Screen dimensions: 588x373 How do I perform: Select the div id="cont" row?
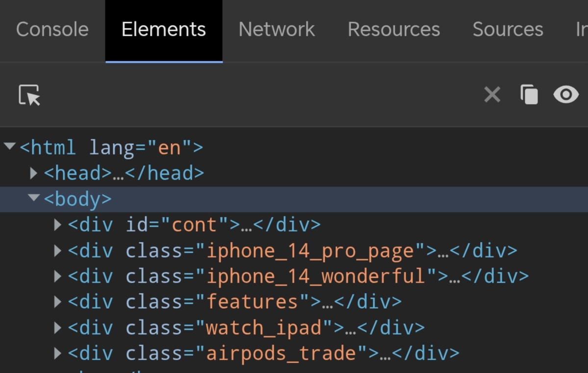tap(294, 225)
